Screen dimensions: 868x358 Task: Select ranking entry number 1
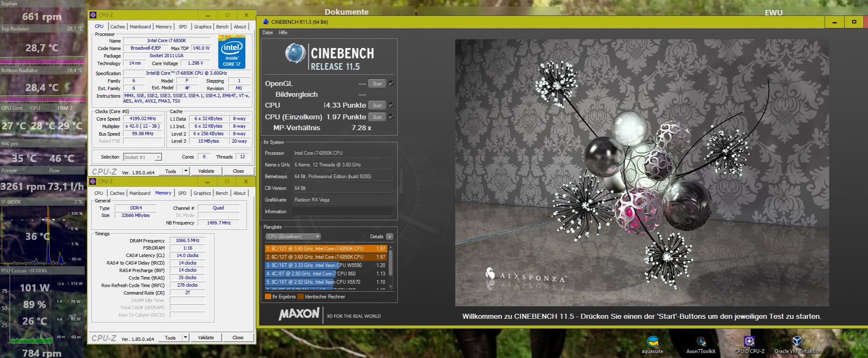(x=326, y=249)
